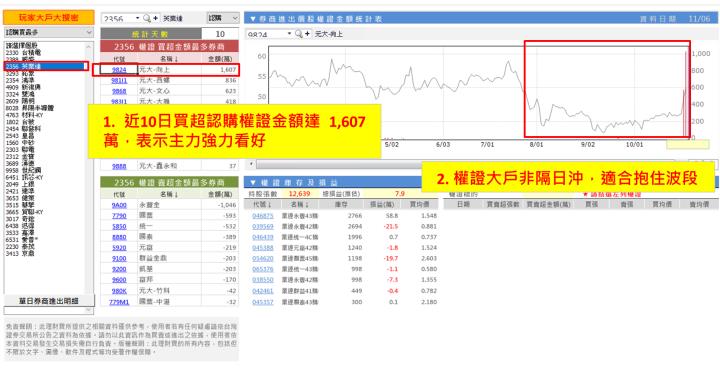Click the chart scrollbar left arrow
This screenshot has width=720, height=373.
pyautogui.click(x=251, y=164)
